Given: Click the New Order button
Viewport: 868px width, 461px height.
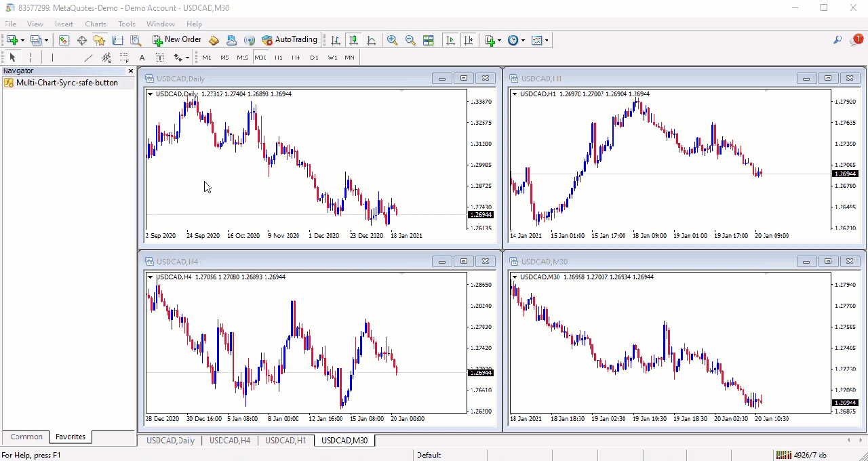Looking at the screenshot, I should [176, 40].
